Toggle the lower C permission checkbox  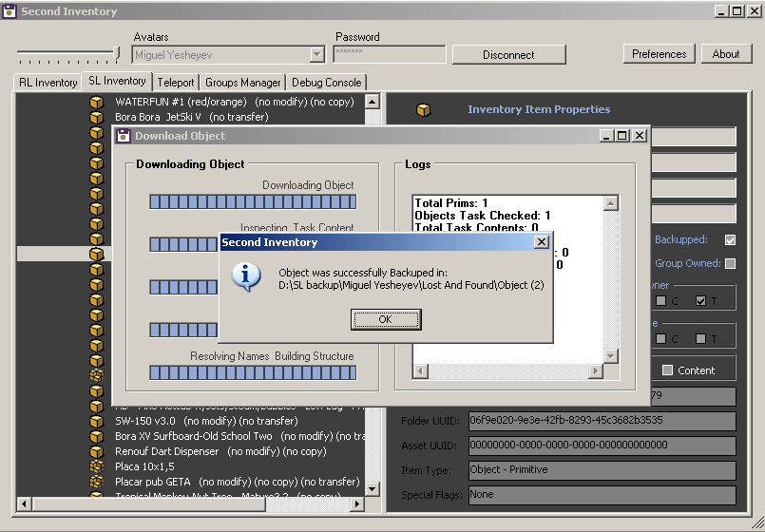tap(660, 338)
